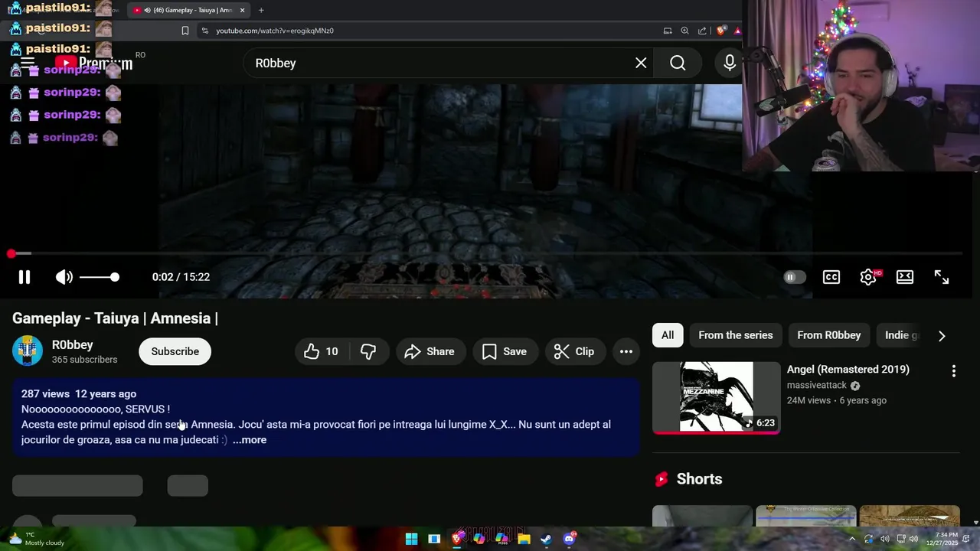Open File Explorer in taskbar
Image resolution: width=980 pixels, height=551 pixels.
pyautogui.click(x=524, y=539)
